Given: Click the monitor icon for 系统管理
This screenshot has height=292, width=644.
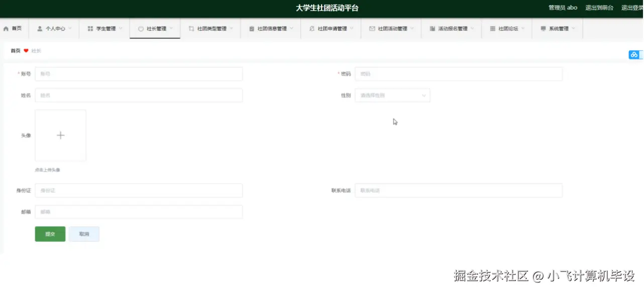Looking at the screenshot, I should click(x=543, y=29).
